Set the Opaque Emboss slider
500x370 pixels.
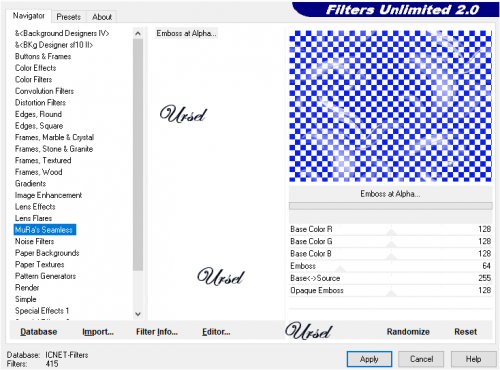point(390,290)
